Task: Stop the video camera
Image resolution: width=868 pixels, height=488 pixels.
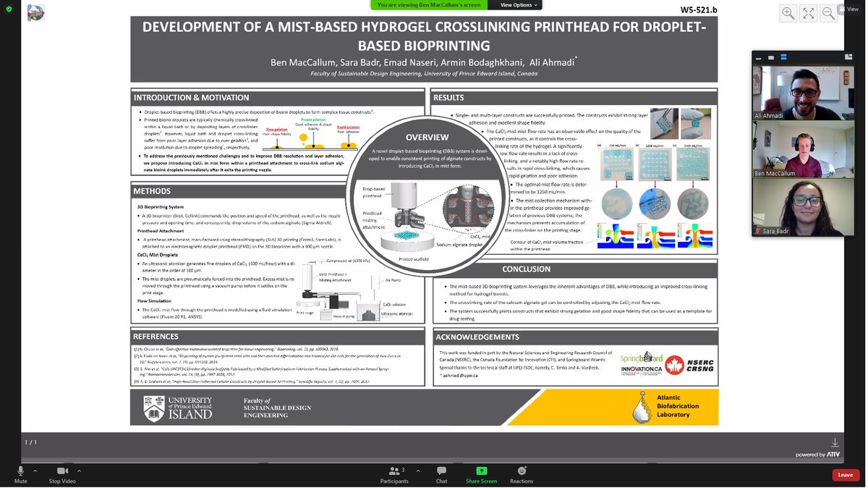Action: click(x=62, y=474)
